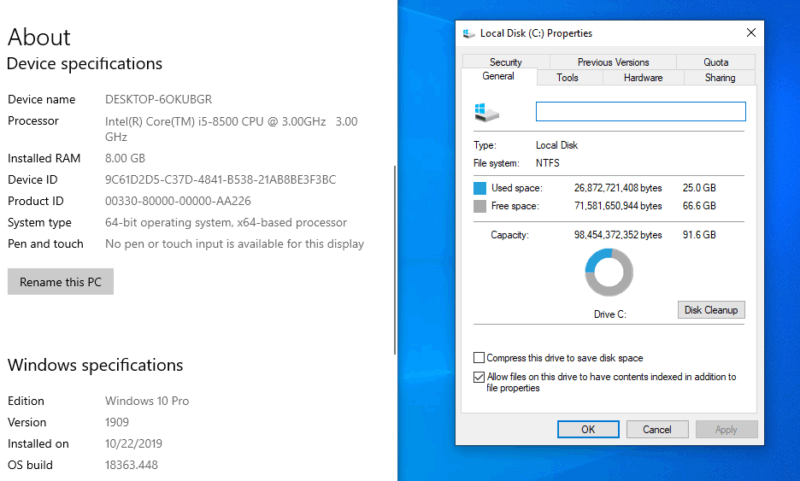This screenshot has height=481, width=800.
Task: Click the drive icon in the Properties title bar
Action: pyautogui.click(x=468, y=34)
